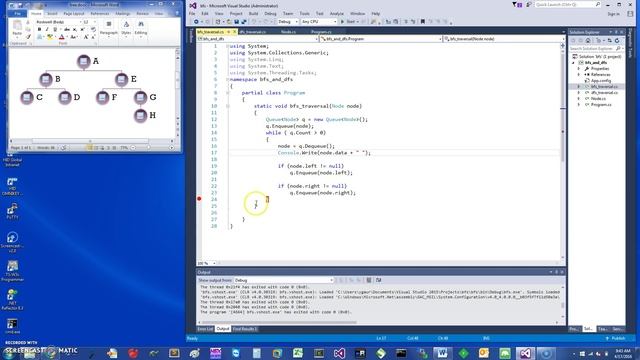Open the editor zoom 100% dropdown
This screenshot has width=640, height=360.
point(207,263)
